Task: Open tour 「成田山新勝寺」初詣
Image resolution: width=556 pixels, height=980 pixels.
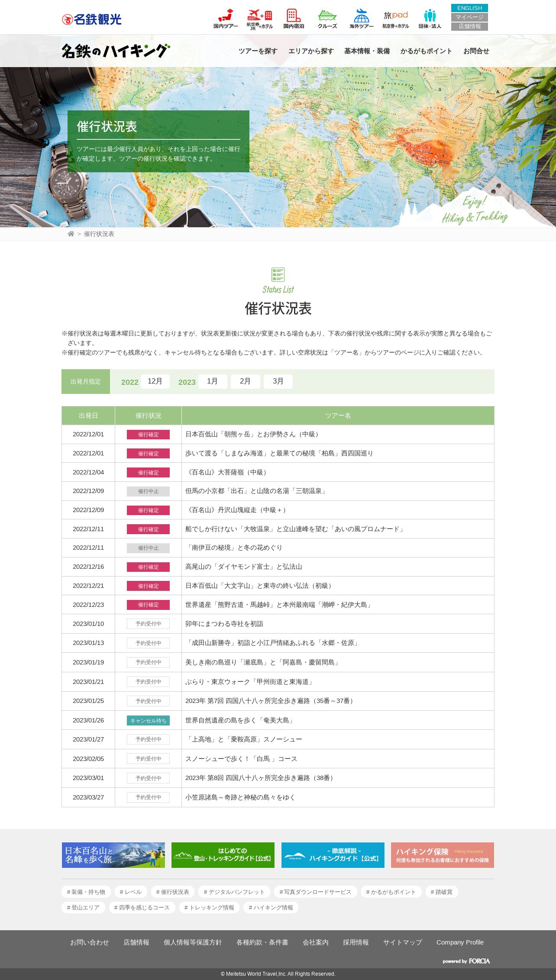Action: pyautogui.click(x=273, y=643)
